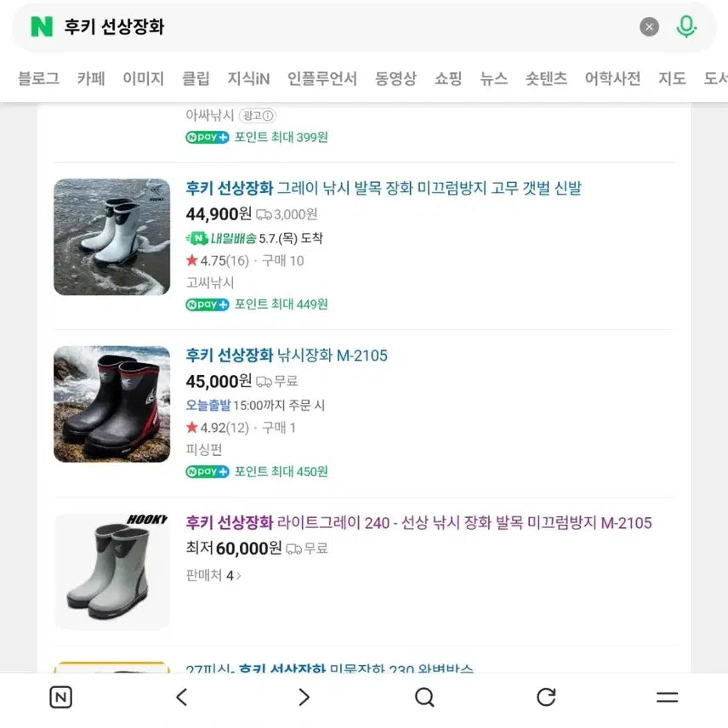728x728 pixels.
Task: Tap the 내일배송 N delivery badge
Action: click(x=221, y=239)
